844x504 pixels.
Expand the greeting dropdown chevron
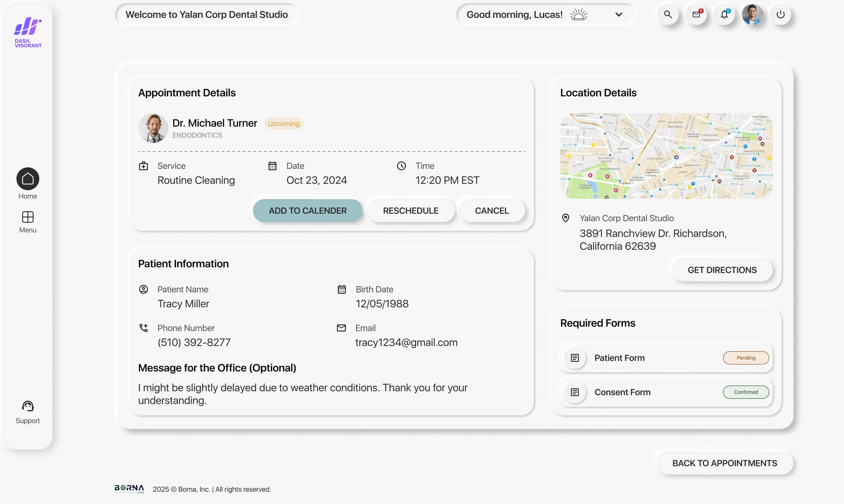(x=619, y=14)
